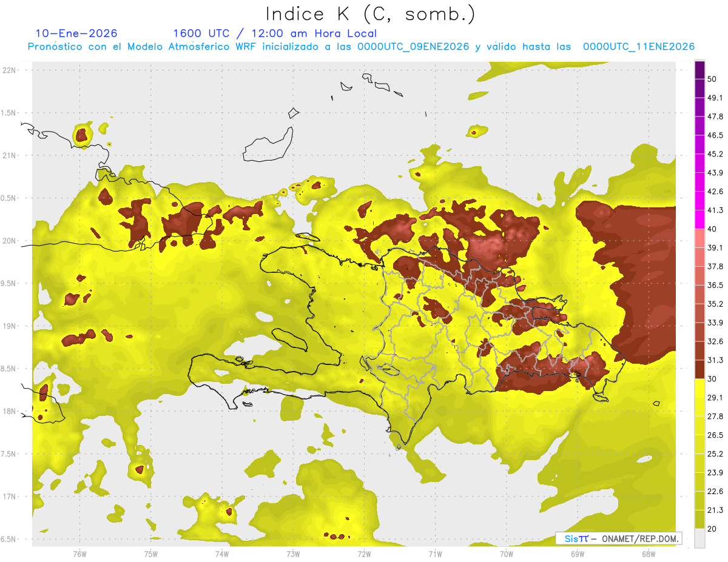Image resolution: width=728 pixels, height=562 pixels.
Task: Click the "40" color scale label
Action: 713,229
